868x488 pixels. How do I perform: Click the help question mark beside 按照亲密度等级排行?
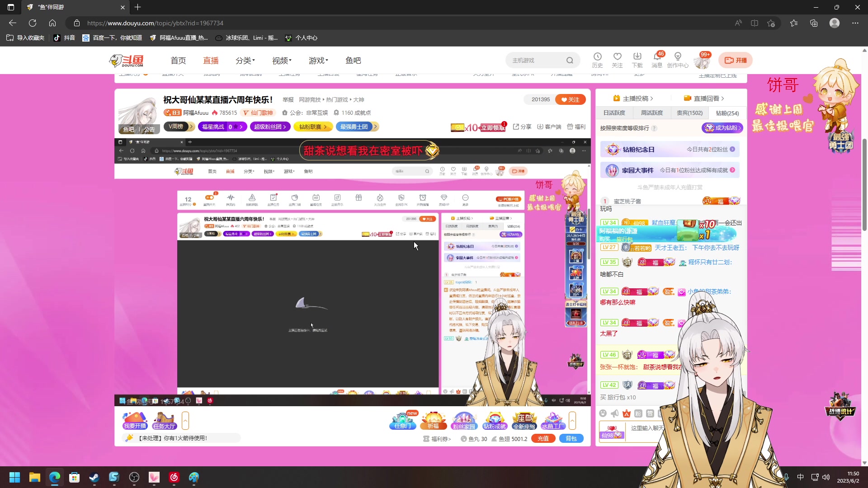click(x=654, y=128)
